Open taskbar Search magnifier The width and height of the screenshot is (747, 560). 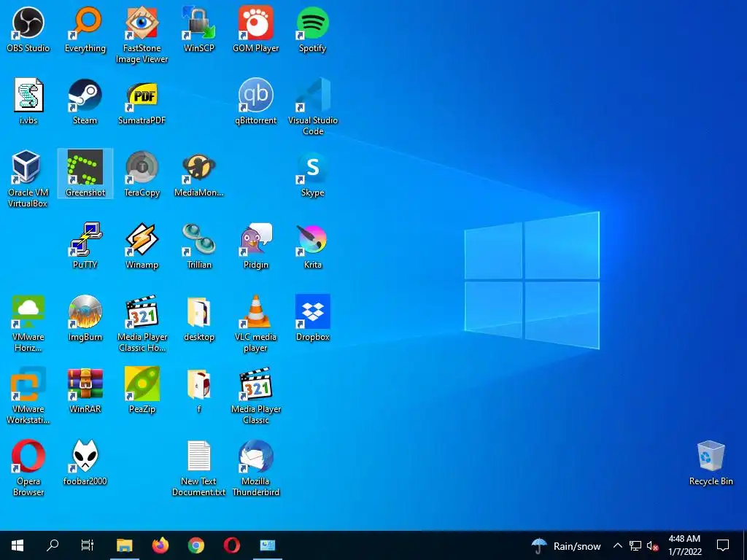53,545
